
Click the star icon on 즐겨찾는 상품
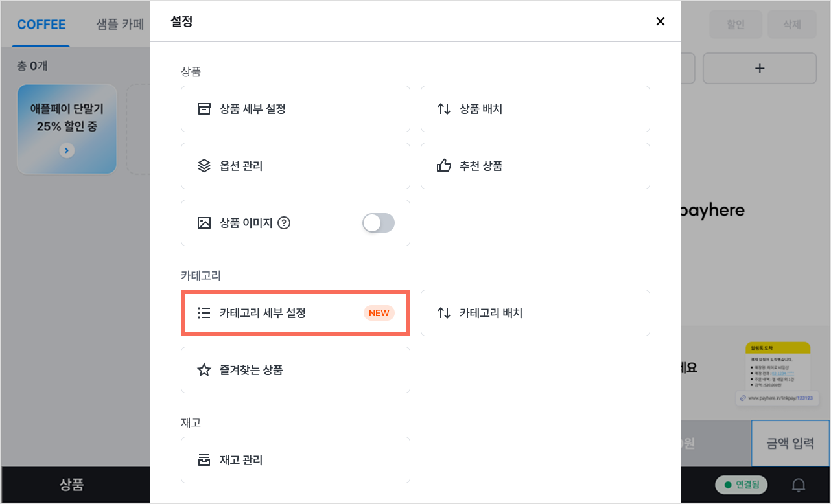pos(204,370)
